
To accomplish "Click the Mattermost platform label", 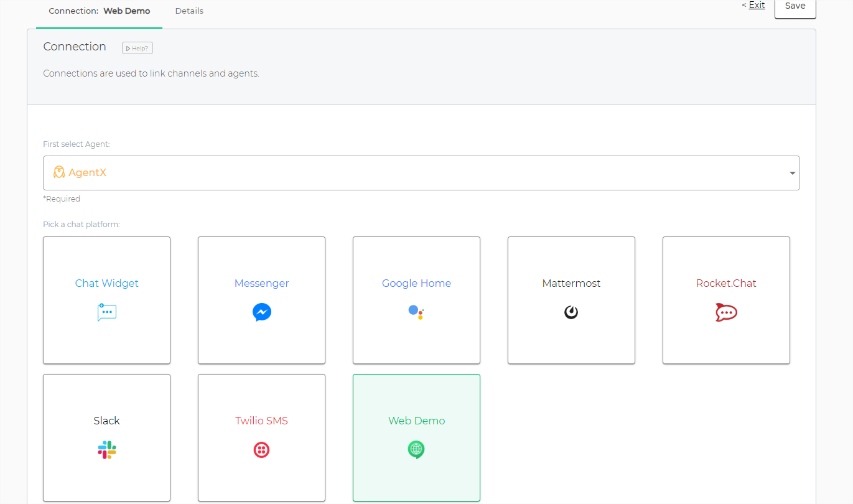I will [571, 283].
